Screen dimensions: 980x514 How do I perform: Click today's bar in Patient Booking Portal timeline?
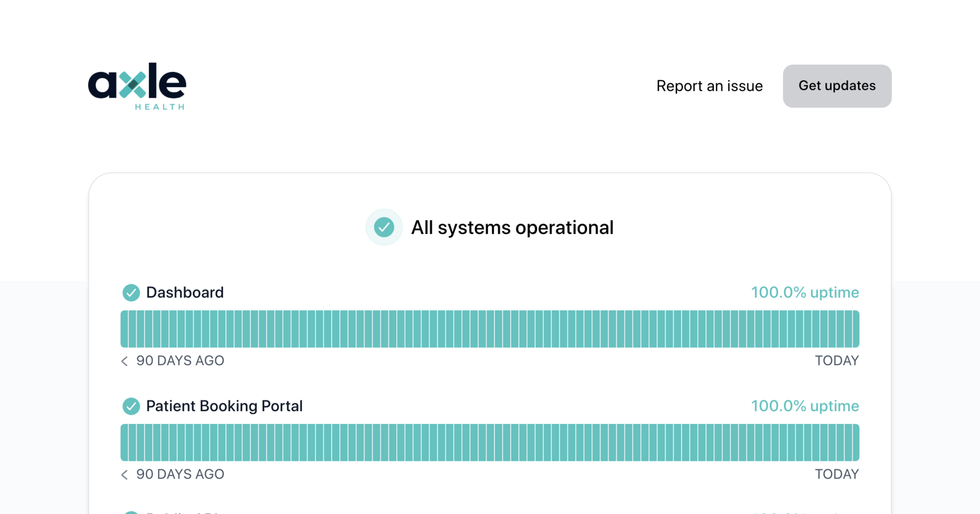click(855, 442)
